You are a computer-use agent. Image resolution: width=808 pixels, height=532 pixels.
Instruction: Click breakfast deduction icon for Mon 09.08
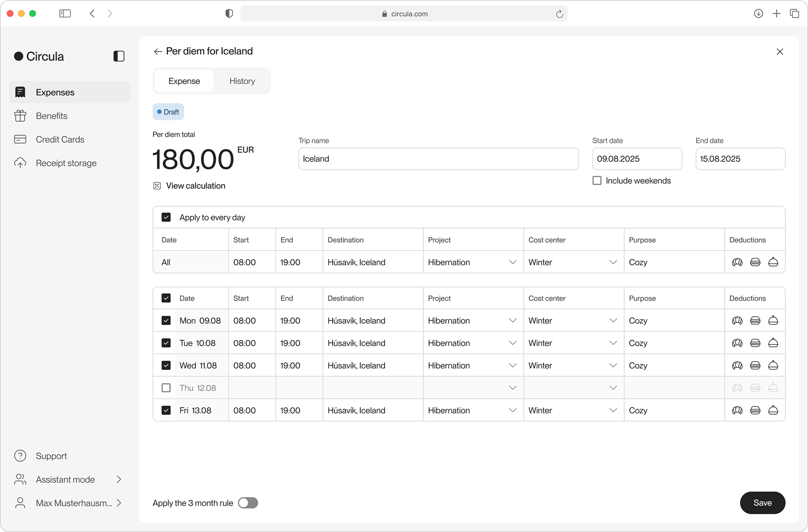click(737, 321)
